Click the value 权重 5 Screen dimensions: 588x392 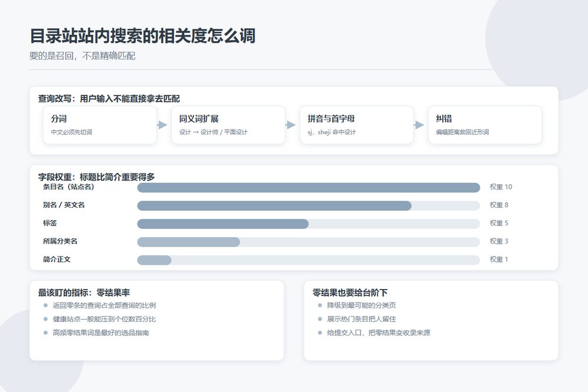499,223
